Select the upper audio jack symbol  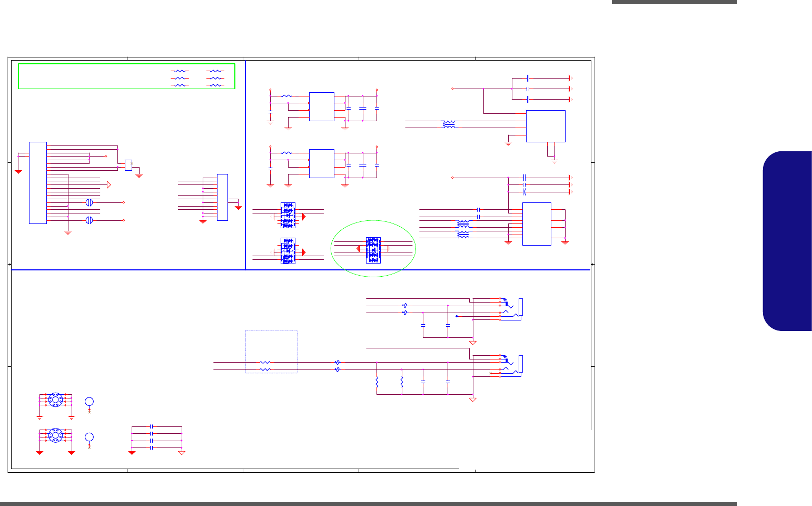(512, 308)
